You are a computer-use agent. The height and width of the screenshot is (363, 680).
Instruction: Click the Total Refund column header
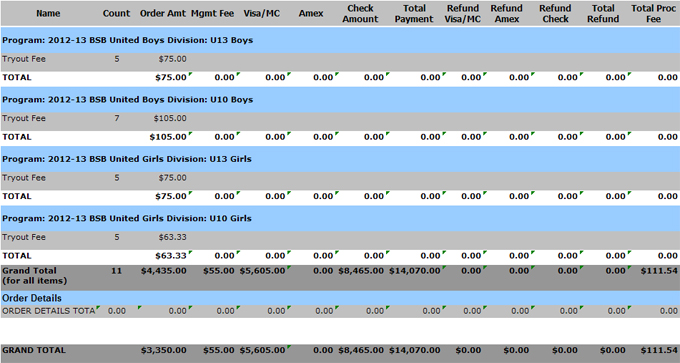pos(603,14)
